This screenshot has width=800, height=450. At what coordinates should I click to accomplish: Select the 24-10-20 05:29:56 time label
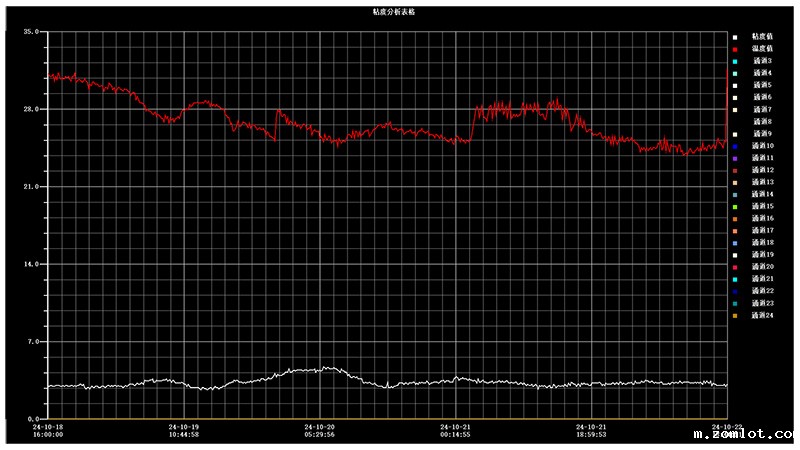[x=319, y=430]
